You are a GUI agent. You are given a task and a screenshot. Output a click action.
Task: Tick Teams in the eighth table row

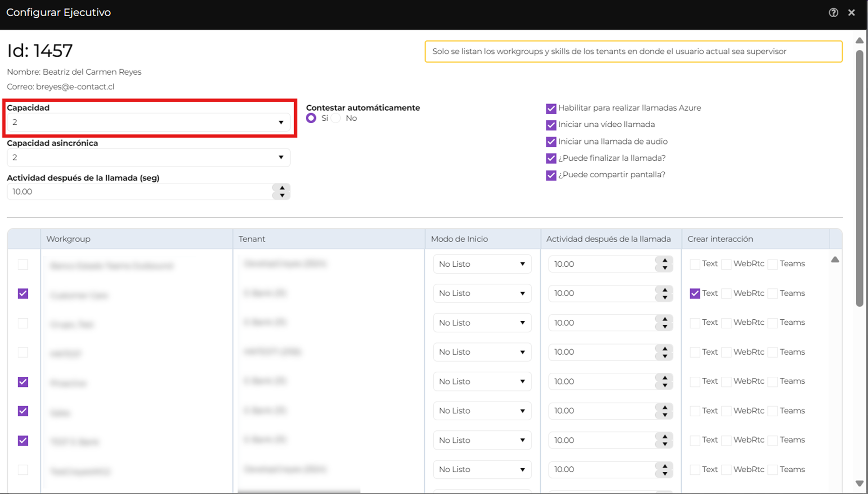tap(772, 470)
